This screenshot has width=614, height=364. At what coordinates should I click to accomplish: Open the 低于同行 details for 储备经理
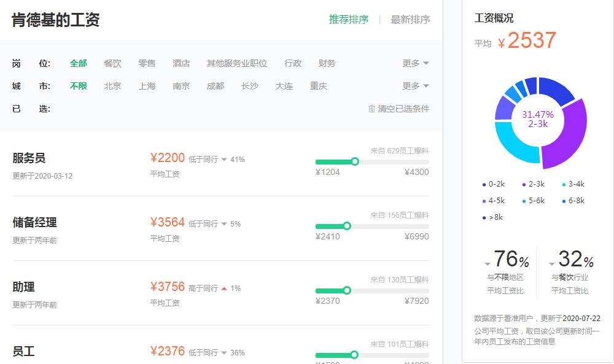coord(207,223)
